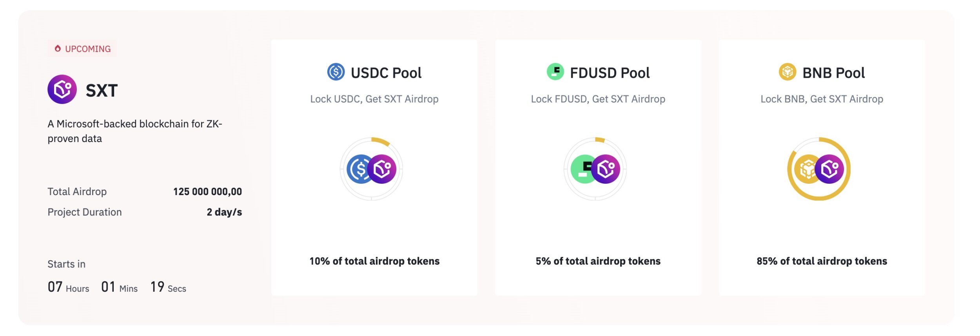Click the FDUSD and SXT paired icons

coord(595,169)
